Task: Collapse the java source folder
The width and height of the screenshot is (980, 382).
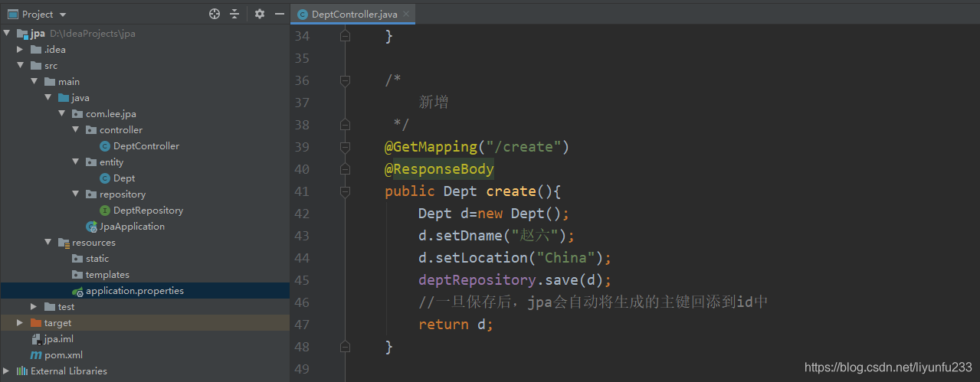Action: (x=48, y=98)
